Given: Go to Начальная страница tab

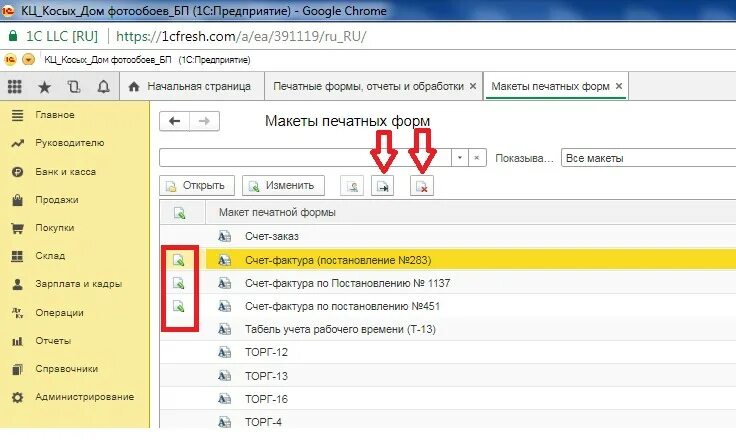Looking at the screenshot, I should [x=192, y=86].
